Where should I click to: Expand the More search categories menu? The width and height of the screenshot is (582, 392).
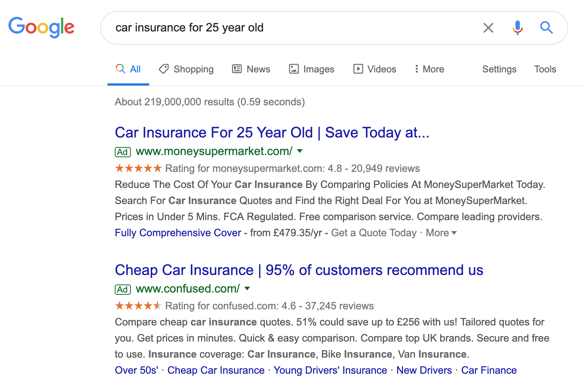(429, 69)
